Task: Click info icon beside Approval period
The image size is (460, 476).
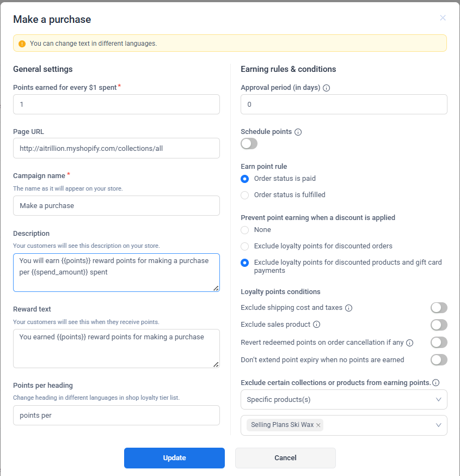Action: point(326,88)
